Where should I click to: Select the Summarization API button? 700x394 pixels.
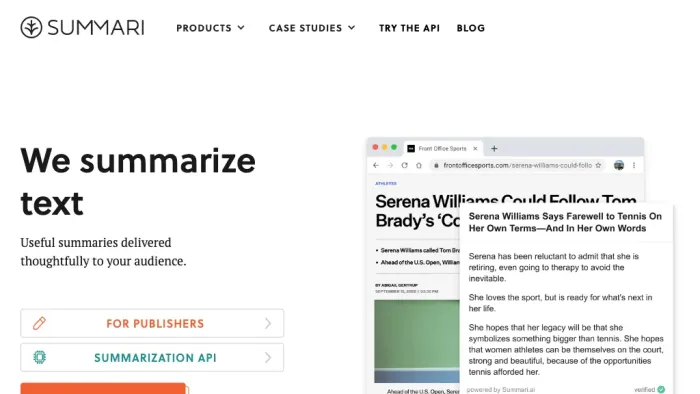pyautogui.click(x=152, y=357)
